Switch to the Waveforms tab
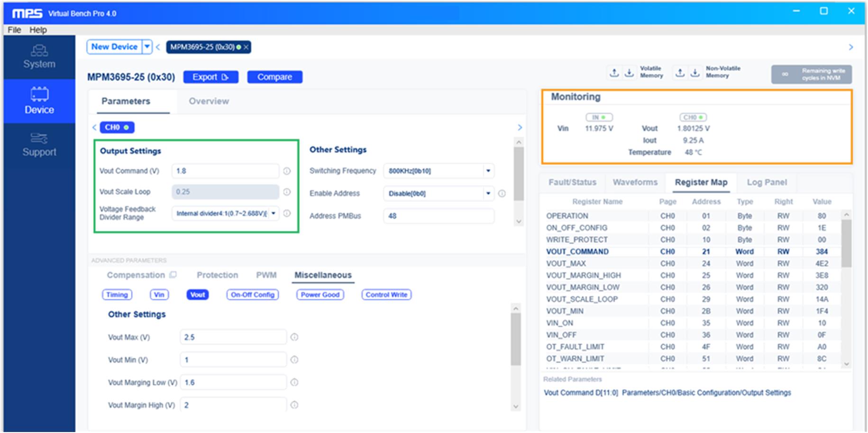 pyautogui.click(x=635, y=183)
